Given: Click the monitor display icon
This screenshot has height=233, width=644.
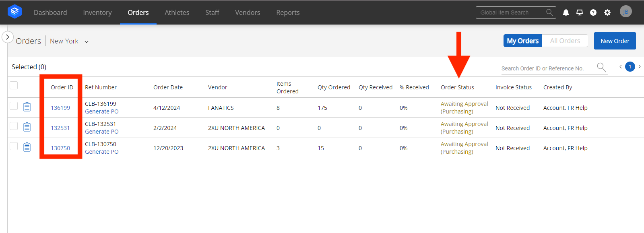Looking at the screenshot, I should click(x=579, y=12).
